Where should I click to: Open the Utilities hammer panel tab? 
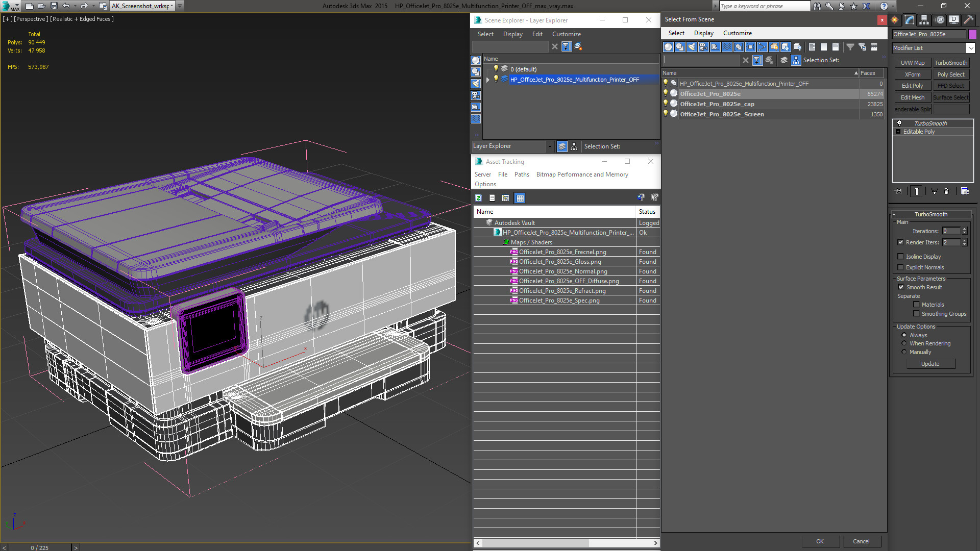click(968, 20)
